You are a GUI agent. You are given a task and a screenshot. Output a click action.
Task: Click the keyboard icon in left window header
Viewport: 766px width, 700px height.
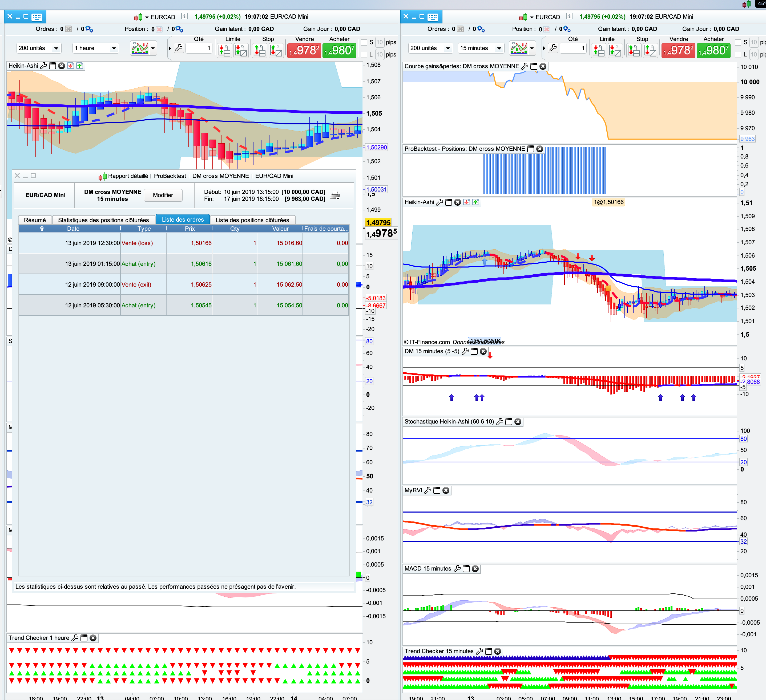click(x=37, y=17)
